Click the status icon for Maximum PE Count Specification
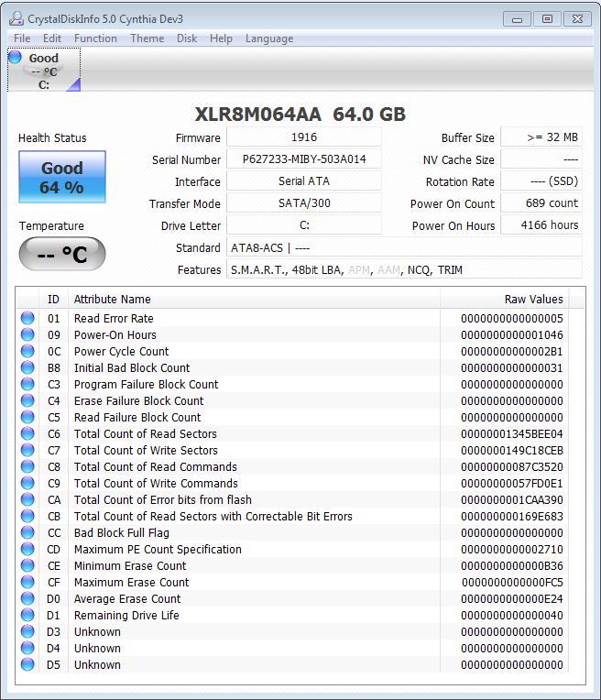601x700 pixels. 27,549
